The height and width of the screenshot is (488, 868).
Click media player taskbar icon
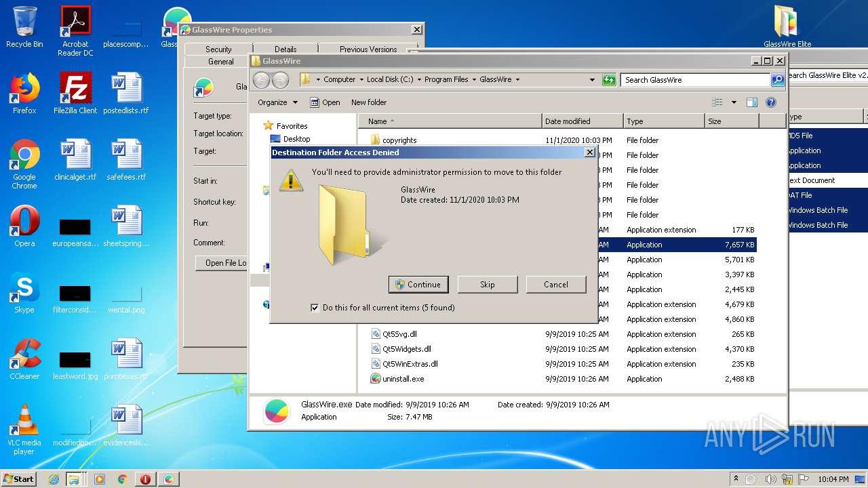point(100,479)
